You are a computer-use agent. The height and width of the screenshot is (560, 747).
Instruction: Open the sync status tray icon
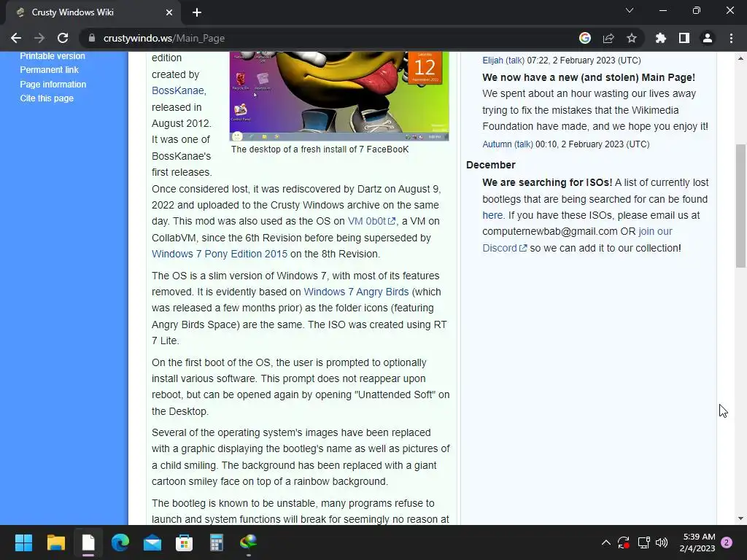[624, 542]
